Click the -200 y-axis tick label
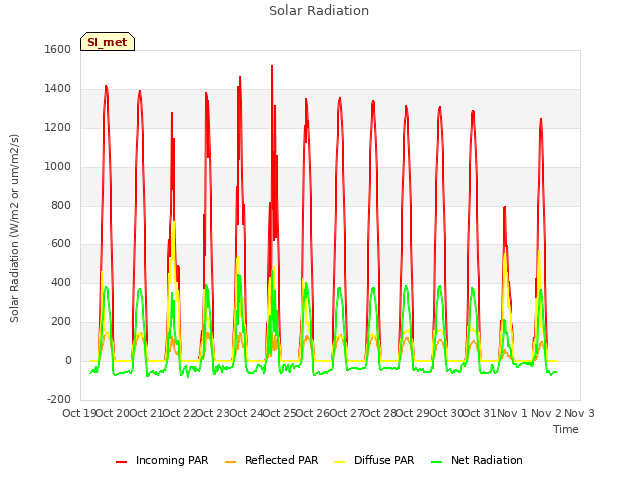Viewport: 640px width, 480px height. pos(59,399)
